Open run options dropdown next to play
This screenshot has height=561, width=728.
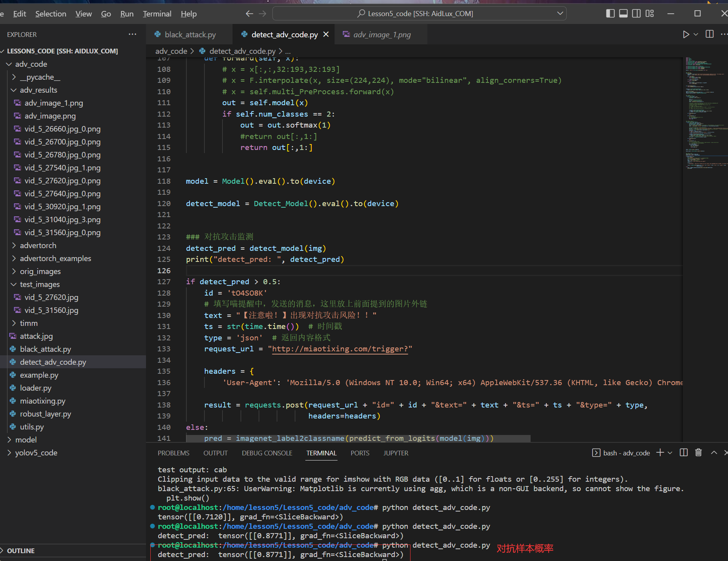coord(696,35)
